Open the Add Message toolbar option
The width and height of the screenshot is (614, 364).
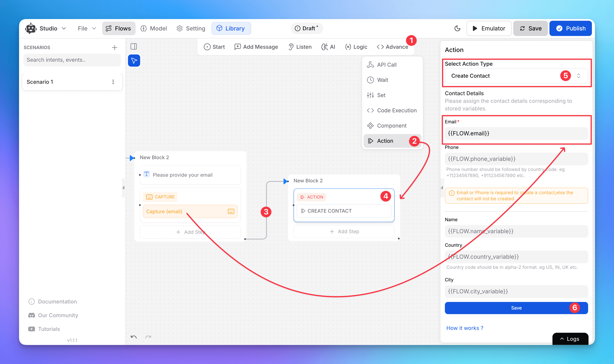tap(256, 47)
